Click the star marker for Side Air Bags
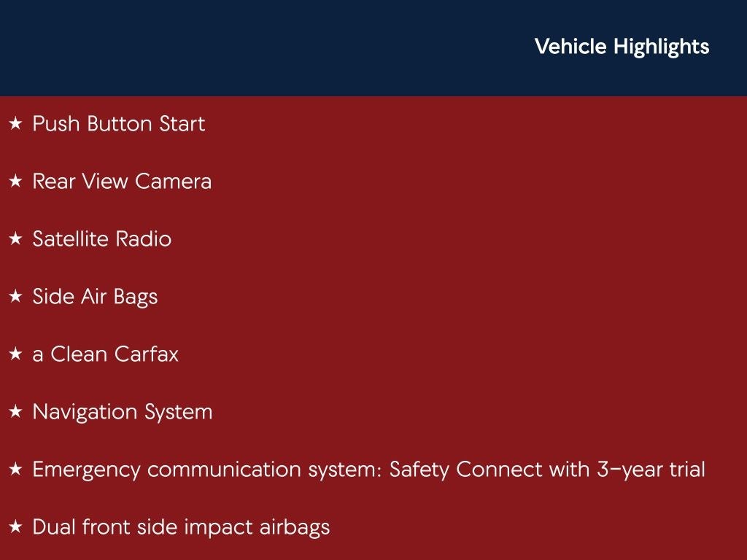747x560 pixels. [x=15, y=297]
